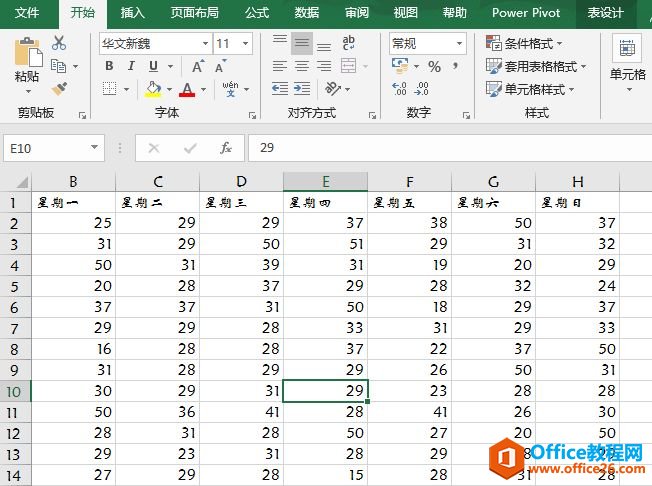Open 剪贴板 dialog launcher
This screenshot has height=486, width=652.
(x=82, y=115)
